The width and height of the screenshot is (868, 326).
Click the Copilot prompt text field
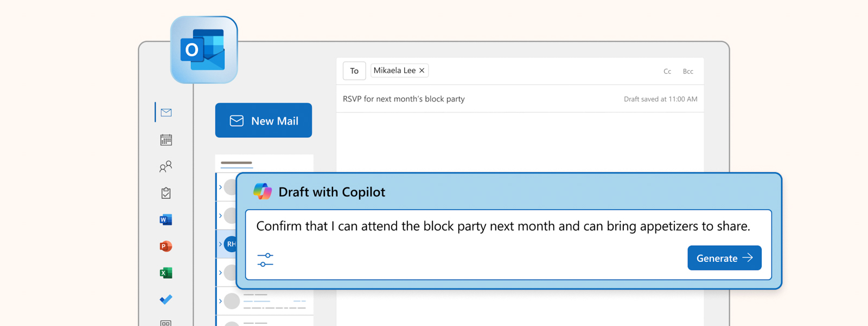(x=505, y=226)
